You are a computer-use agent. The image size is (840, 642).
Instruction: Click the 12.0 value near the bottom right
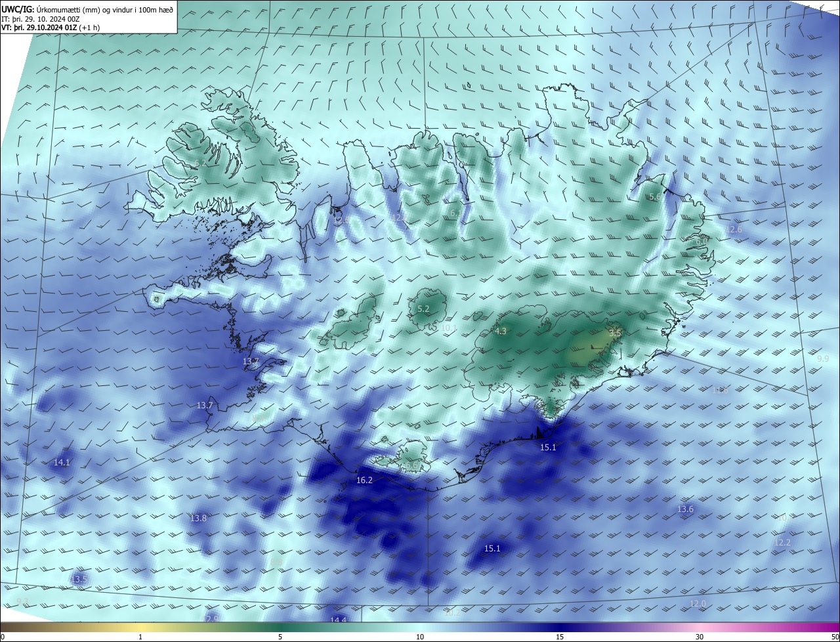click(x=698, y=603)
